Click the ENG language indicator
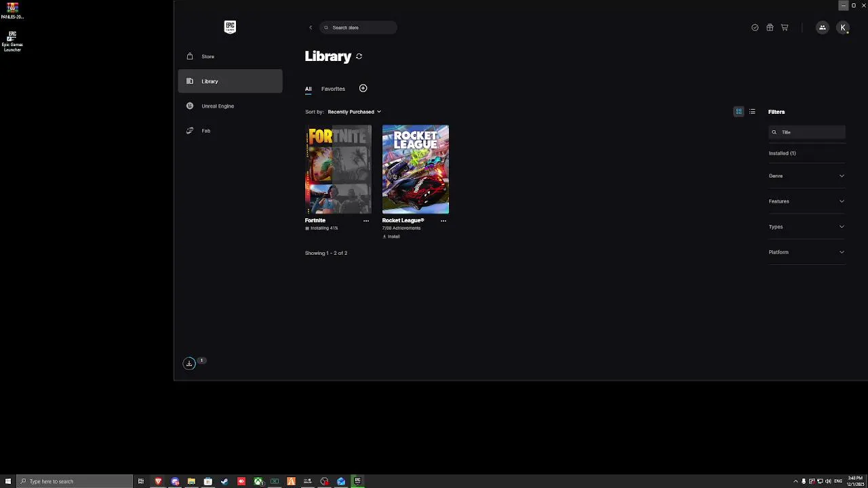 (x=838, y=481)
